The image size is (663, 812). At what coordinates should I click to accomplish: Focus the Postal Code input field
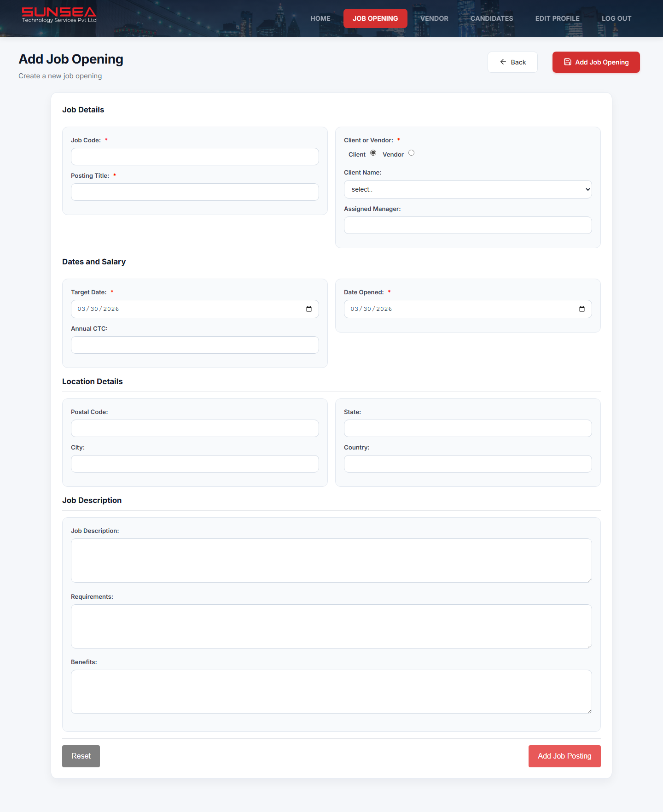point(195,428)
